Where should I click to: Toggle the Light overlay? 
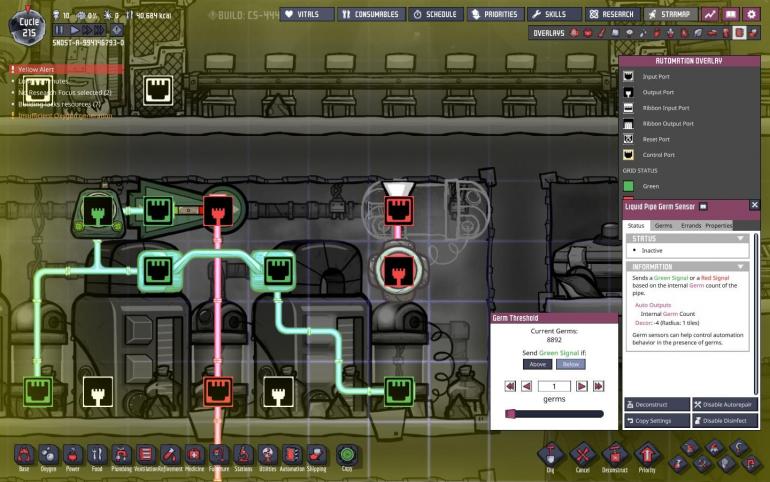click(x=629, y=33)
